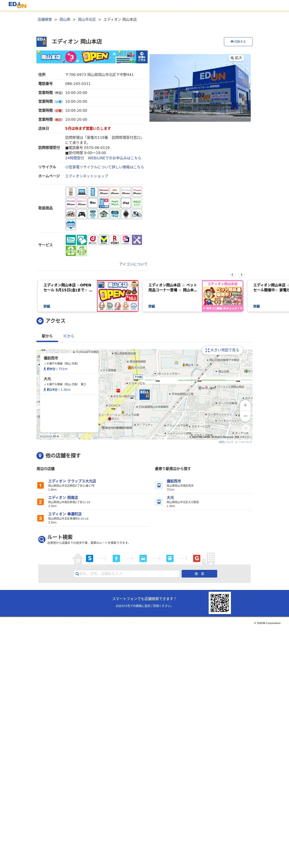Image resolution: width=289 pixels, height=868 pixels.
Task: Click the スマホ買取 smartphone trade-in icon
Action: coord(104,203)
